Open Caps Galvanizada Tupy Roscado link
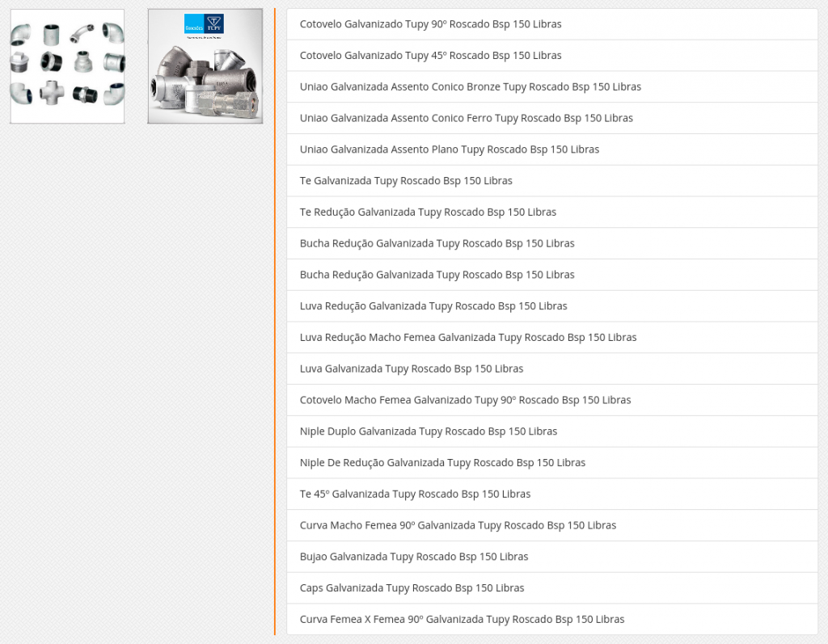This screenshot has width=828, height=644. coord(412,588)
